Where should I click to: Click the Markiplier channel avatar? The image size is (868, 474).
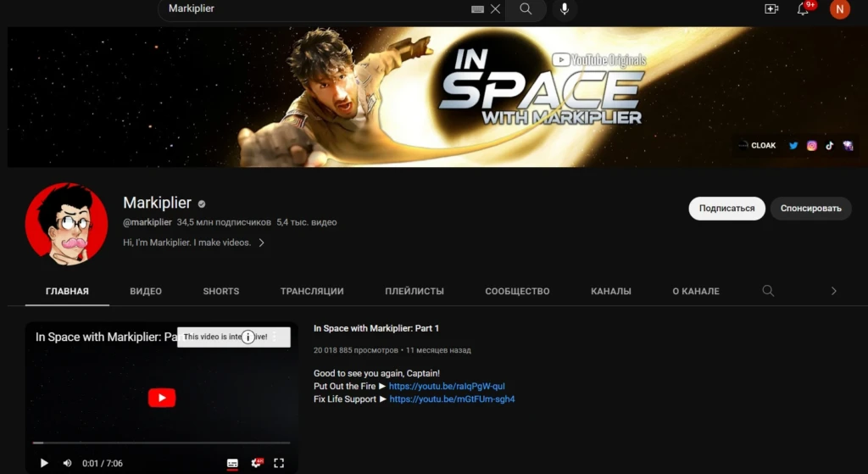coord(66,224)
